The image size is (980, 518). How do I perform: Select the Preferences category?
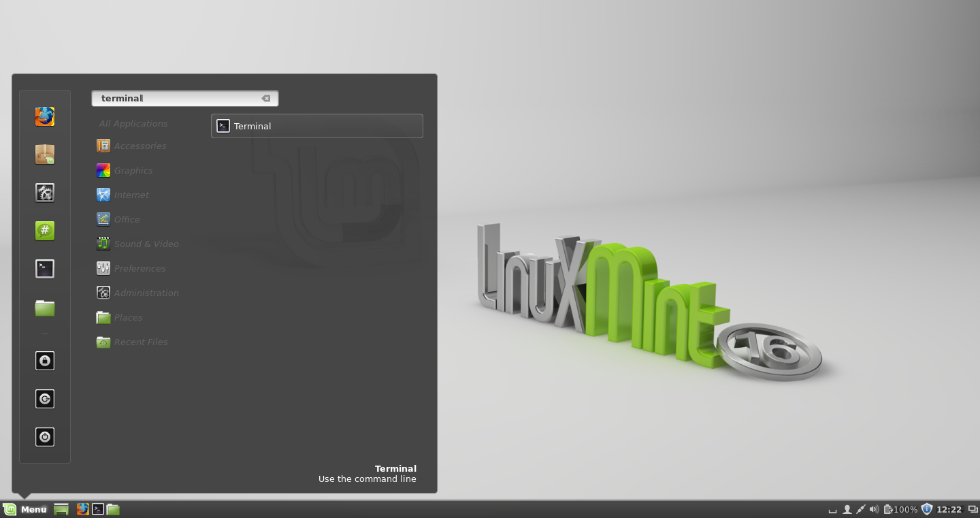point(131,268)
